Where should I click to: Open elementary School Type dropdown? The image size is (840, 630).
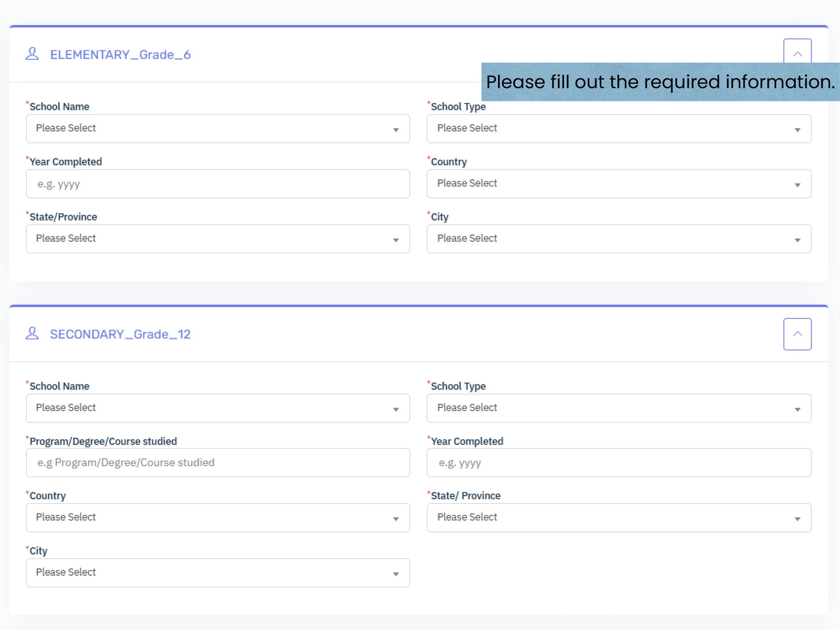click(619, 129)
